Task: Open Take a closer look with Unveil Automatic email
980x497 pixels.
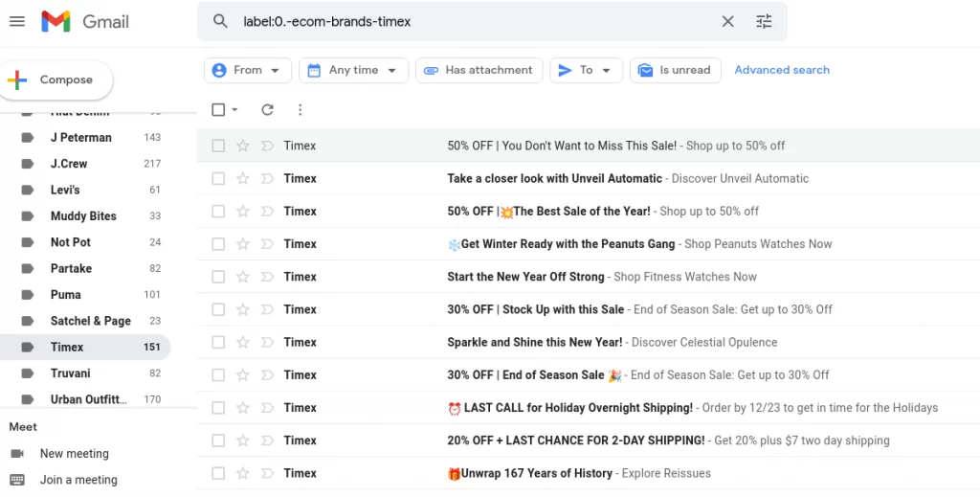Action: pos(589,179)
